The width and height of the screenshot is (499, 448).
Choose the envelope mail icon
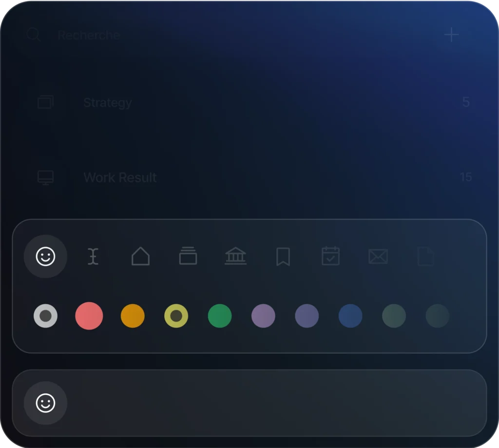click(x=378, y=256)
